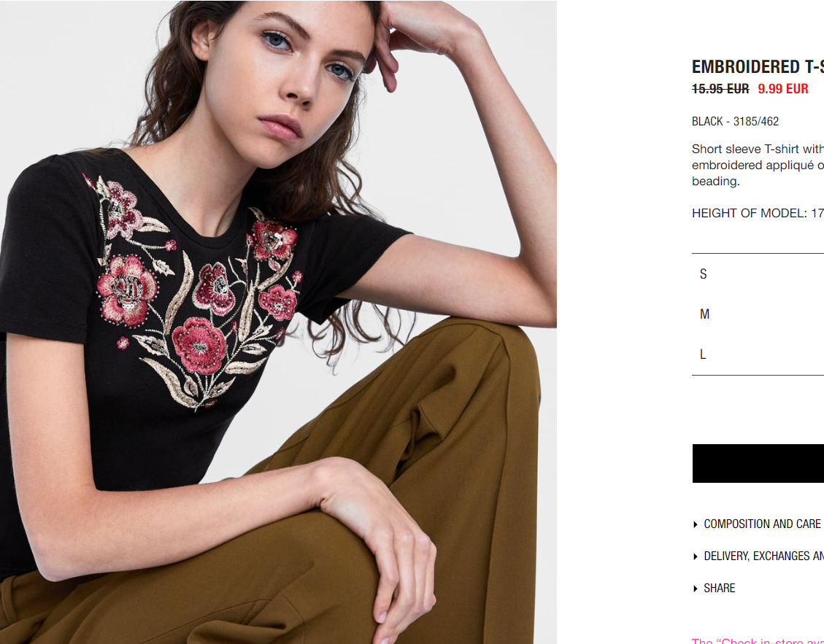Open the Delivery, Exchanges section label

[763, 556]
